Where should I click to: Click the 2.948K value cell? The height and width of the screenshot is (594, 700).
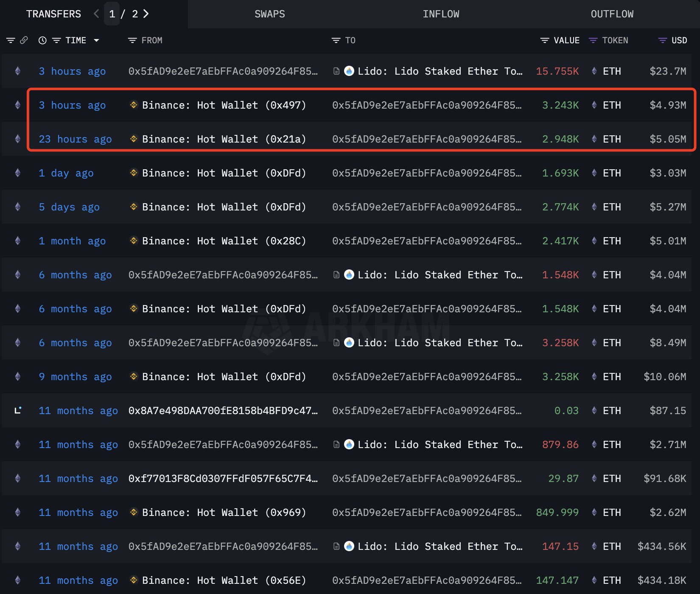tap(560, 139)
